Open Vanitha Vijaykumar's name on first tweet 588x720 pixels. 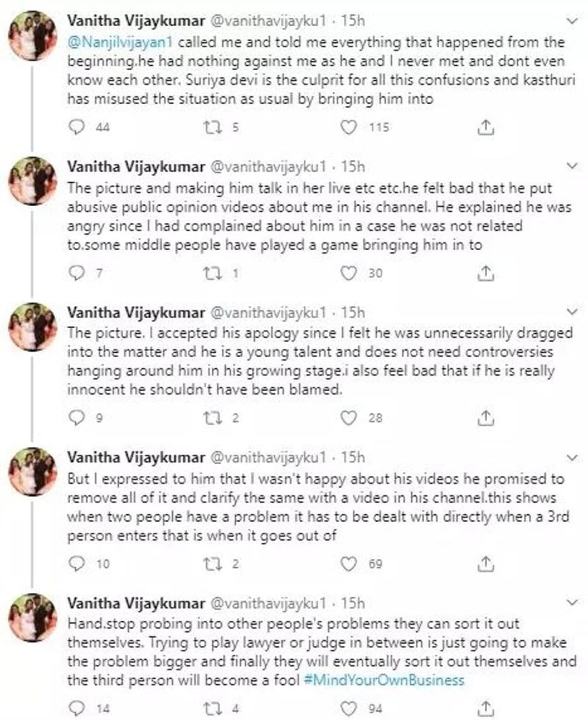point(136,21)
